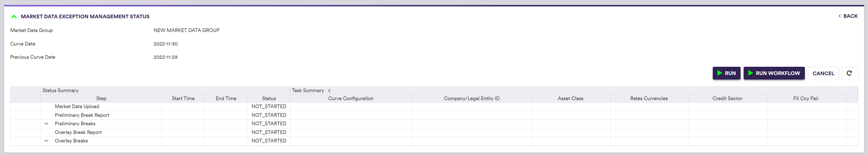Click the Credit Sector column header

coord(727,98)
